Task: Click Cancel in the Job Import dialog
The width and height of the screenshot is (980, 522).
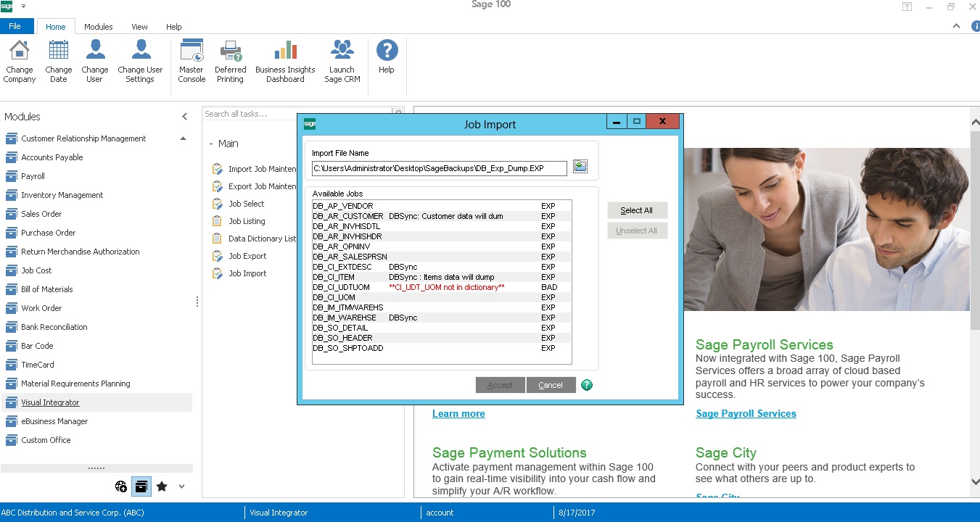Action: click(551, 385)
